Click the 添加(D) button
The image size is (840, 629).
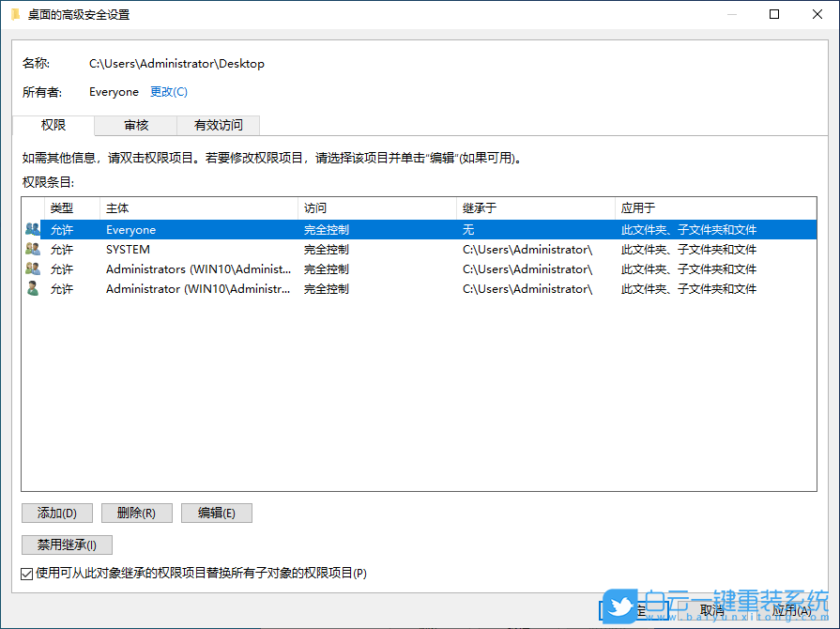point(56,513)
